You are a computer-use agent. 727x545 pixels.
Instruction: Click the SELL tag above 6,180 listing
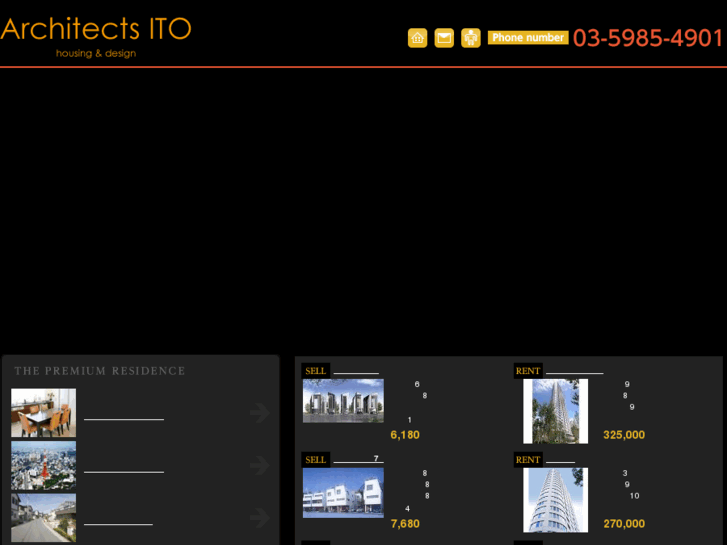pos(316,371)
